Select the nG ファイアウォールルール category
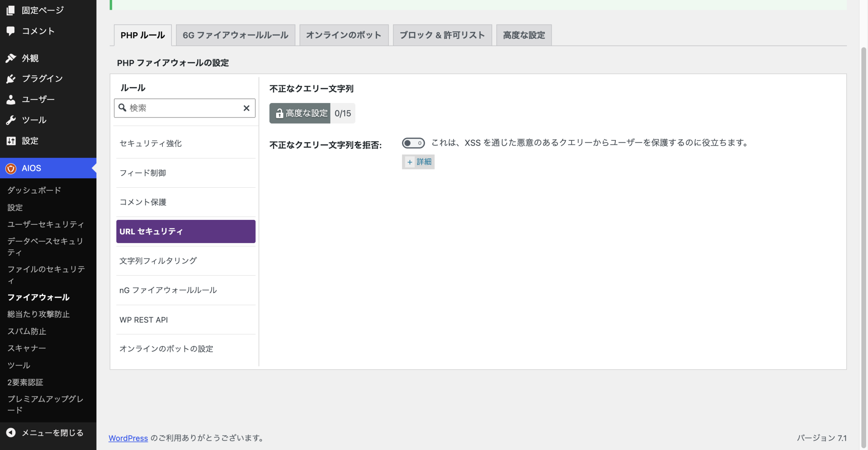Image resolution: width=868 pixels, height=450 pixels. click(x=185, y=290)
